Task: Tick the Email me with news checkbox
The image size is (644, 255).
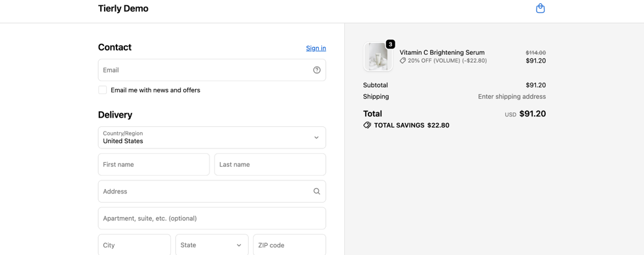Action: (102, 90)
